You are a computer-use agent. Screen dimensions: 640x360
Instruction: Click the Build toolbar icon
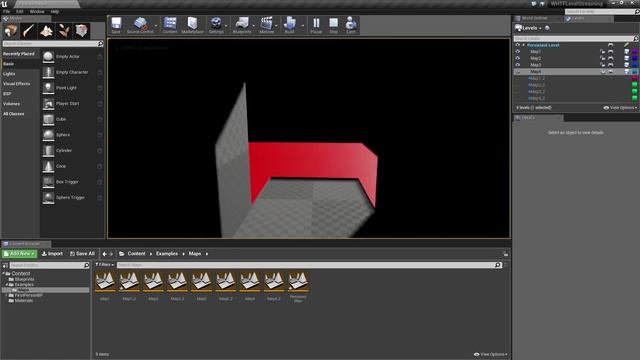[289, 23]
